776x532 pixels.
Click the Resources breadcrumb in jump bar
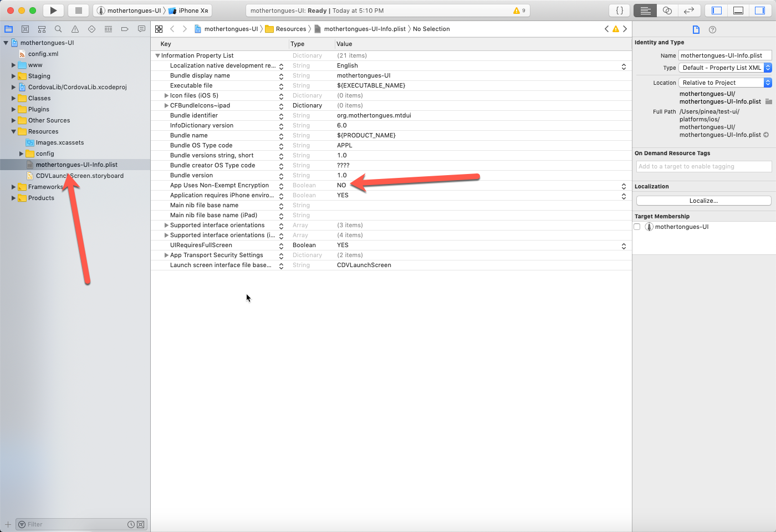[x=286, y=29]
